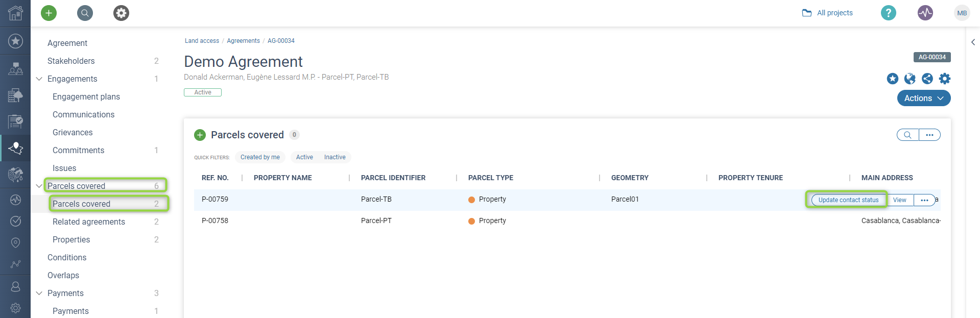The height and width of the screenshot is (318, 980).
Task: Open All projects selector
Action: coord(828,13)
